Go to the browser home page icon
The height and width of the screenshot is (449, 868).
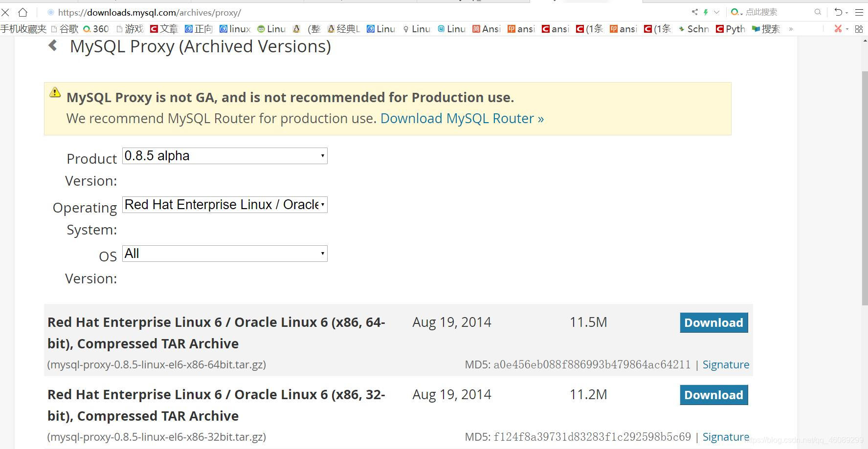coord(22,12)
